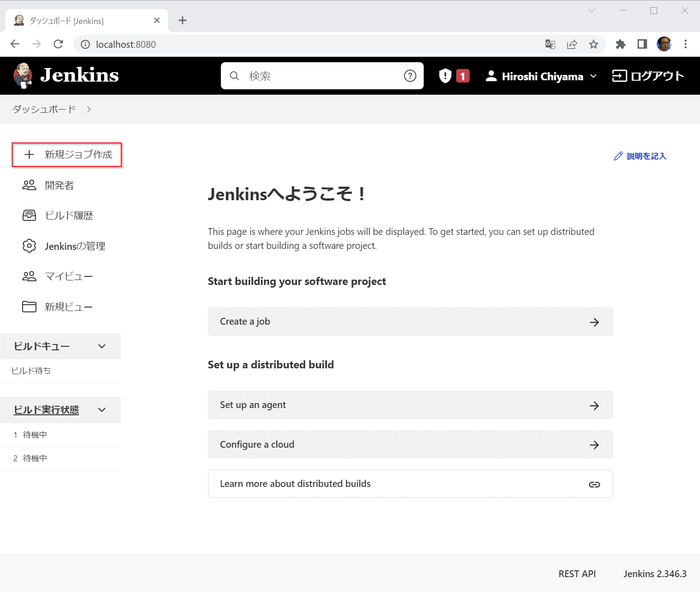Click the Hiroshi Chiyama user name

click(543, 77)
